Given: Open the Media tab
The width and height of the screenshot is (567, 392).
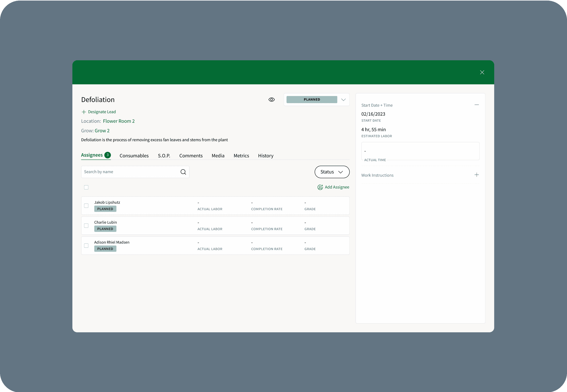Looking at the screenshot, I should pos(218,156).
